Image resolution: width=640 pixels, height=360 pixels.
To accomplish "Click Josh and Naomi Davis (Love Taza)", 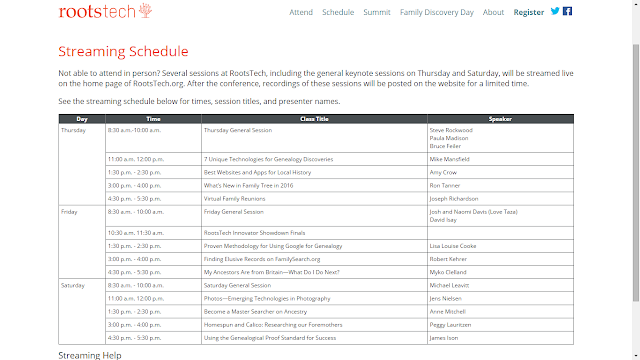I will coord(473,212).
